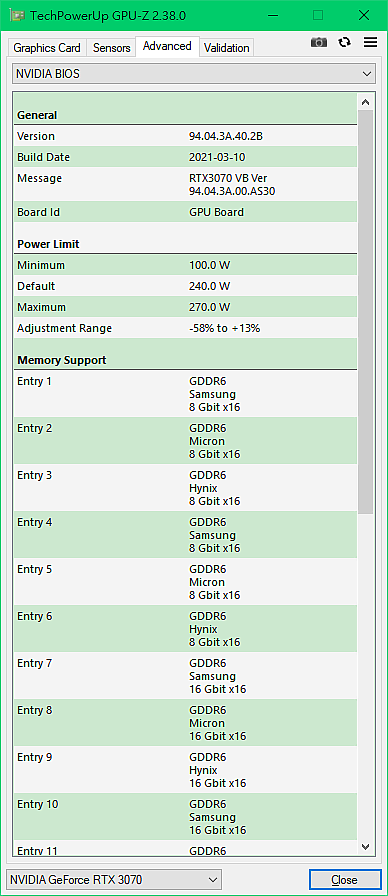
Task: Open the Sensors tab
Action: (111, 48)
